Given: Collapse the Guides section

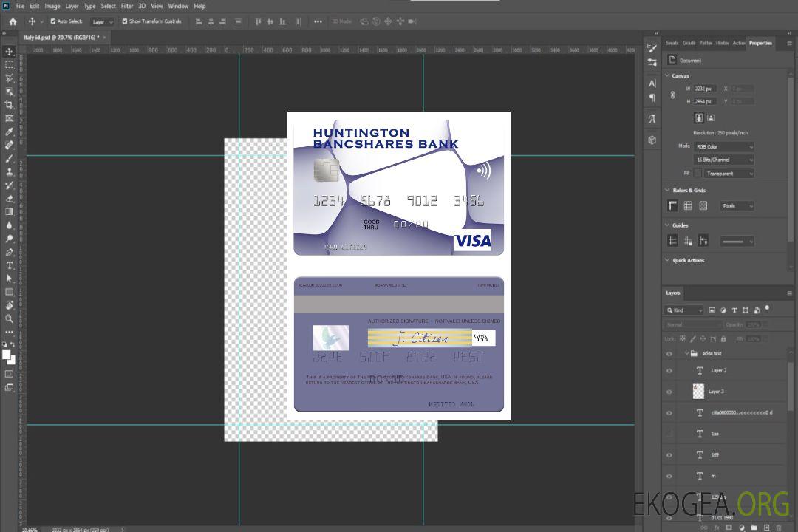Looking at the screenshot, I should click(667, 225).
